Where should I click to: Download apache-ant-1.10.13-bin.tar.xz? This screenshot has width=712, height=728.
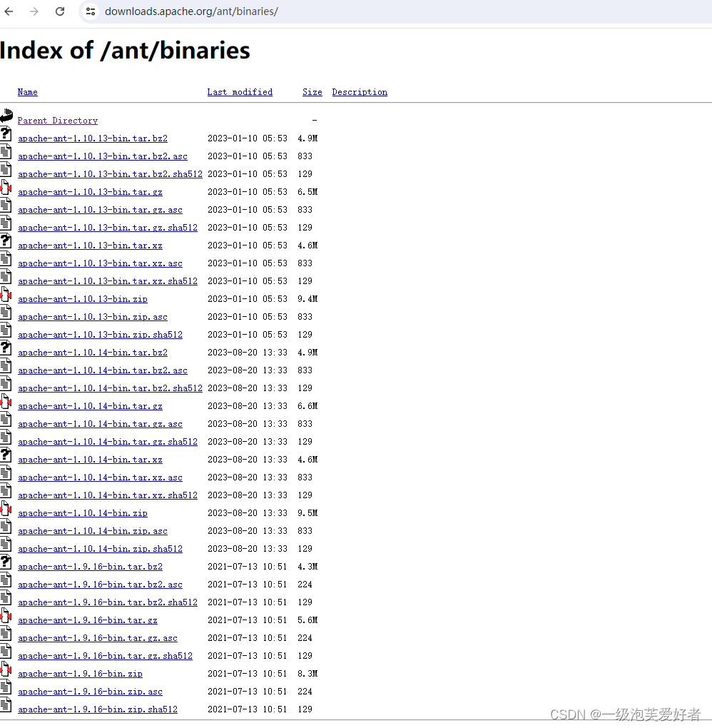pyautogui.click(x=90, y=245)
